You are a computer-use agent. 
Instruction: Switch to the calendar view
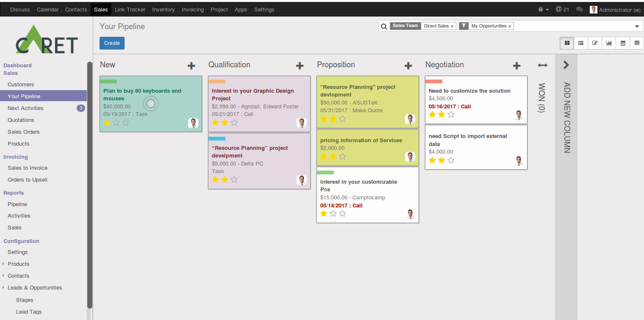[623, 43]
